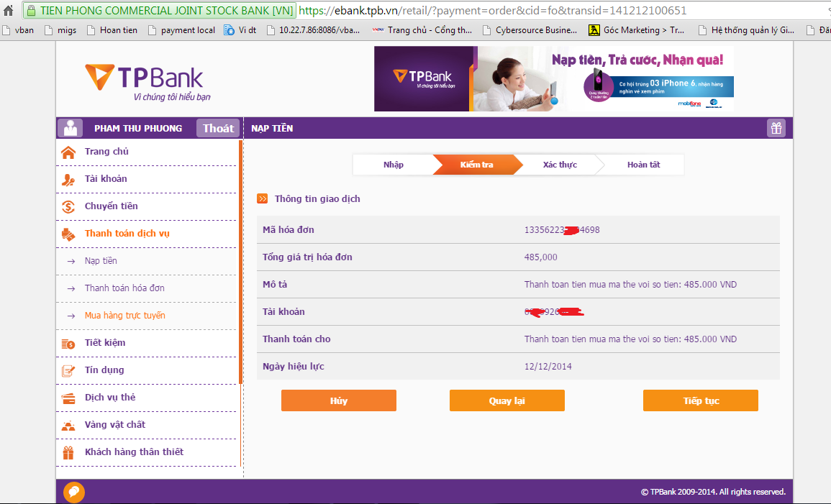Screen dimensions: 831x504
Task: Click arrow icon beside Mua hàng trực tuyến
Action: tap(71, 316)
